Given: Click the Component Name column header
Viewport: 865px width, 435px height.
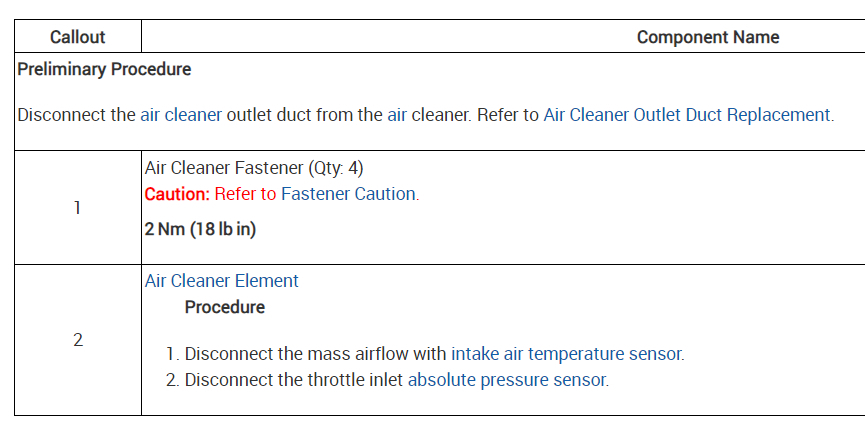Looking at the screenshot, I should click(x=707, y=37).
